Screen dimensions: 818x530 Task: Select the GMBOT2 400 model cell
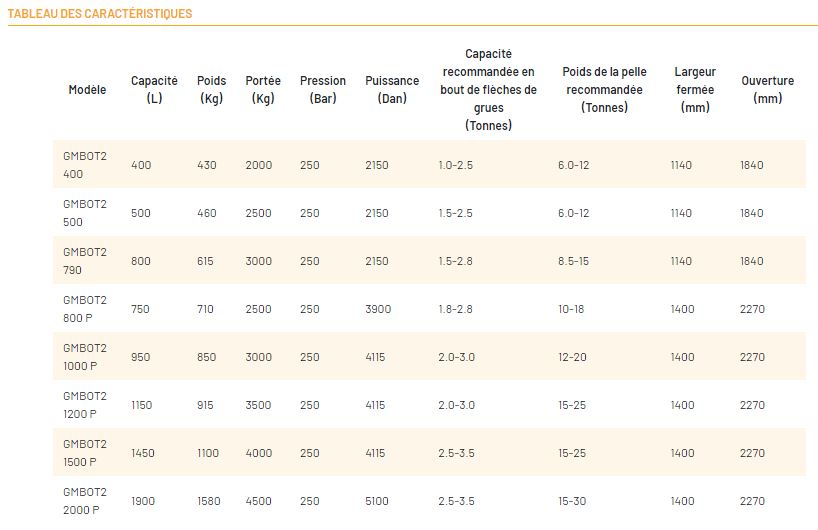pos(84,165)
